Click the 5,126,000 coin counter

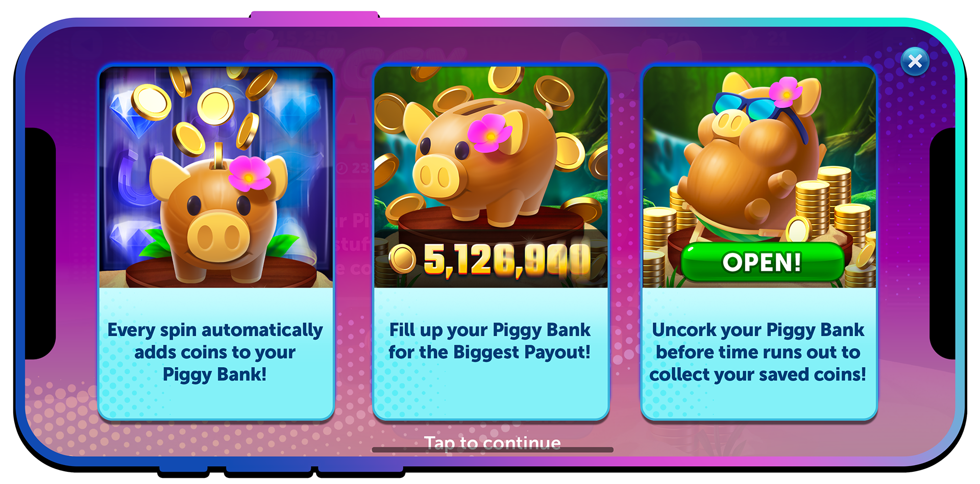507,259
